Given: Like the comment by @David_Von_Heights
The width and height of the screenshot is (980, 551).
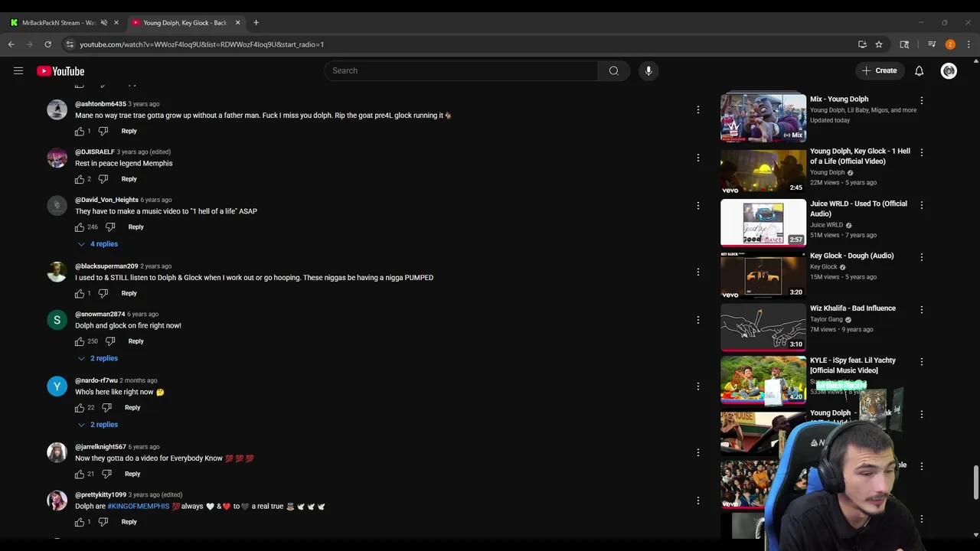Looking at the screenshot, I should pyautogui.click(x=80, y=227).
